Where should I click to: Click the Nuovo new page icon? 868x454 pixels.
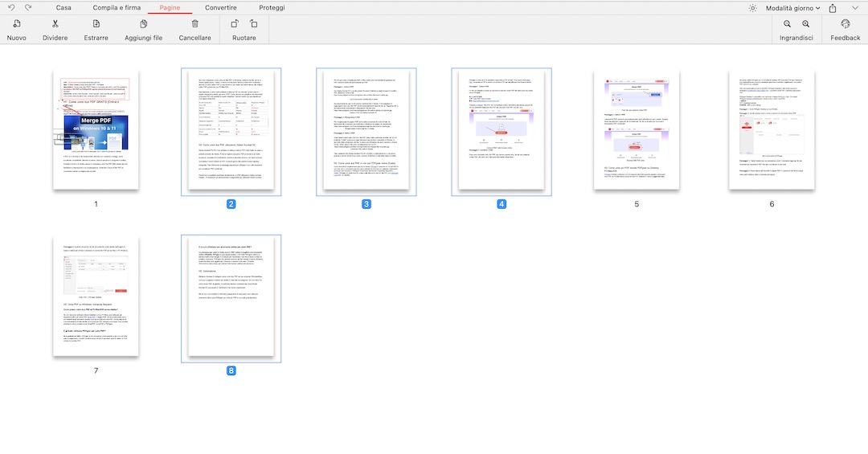pyautogui.click(x=17, y=24)
